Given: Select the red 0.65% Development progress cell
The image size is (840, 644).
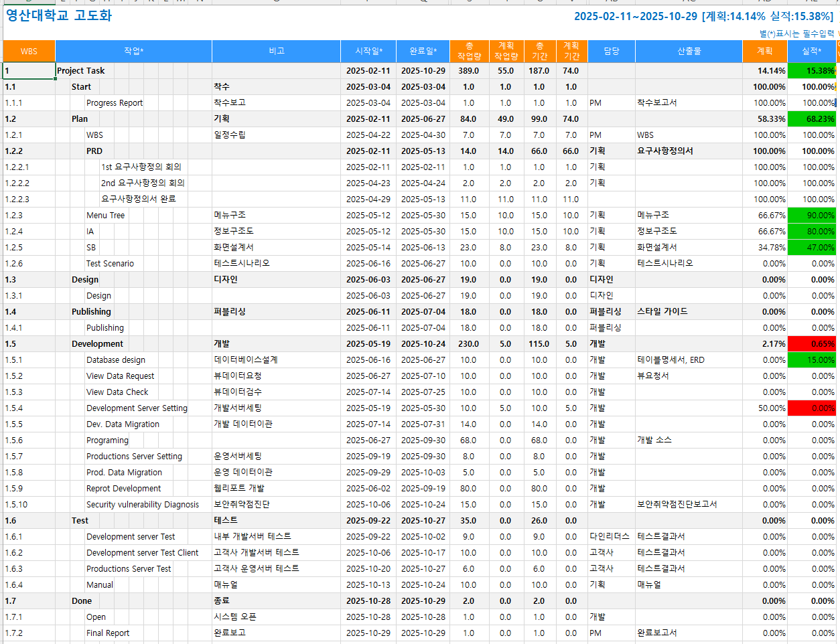Looking at the screenshot, I should [811, 344].
